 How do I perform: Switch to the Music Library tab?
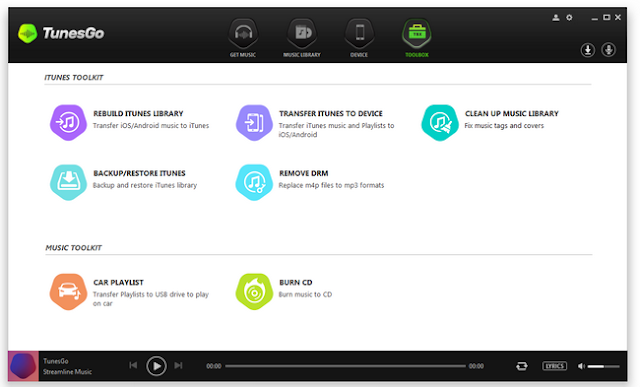(302, 38)
